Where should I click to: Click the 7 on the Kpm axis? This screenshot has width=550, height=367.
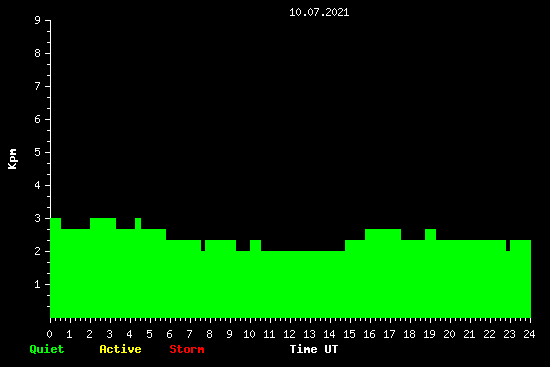tap(38, 86)
